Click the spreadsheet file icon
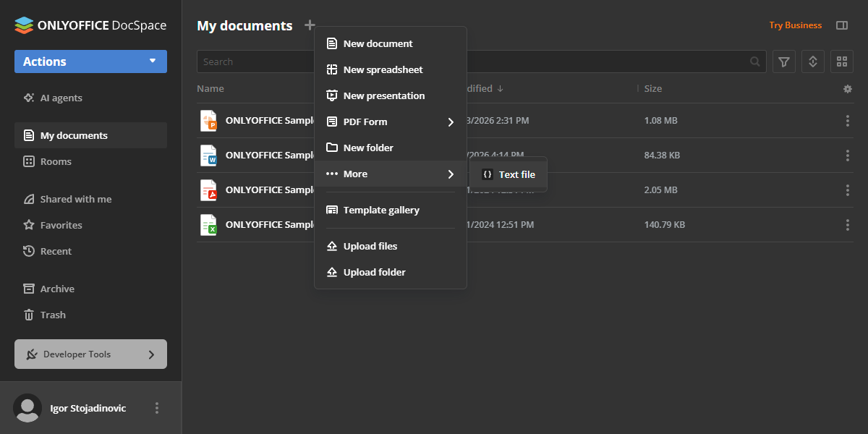868x434 pixels. click(x=208, y=225)
